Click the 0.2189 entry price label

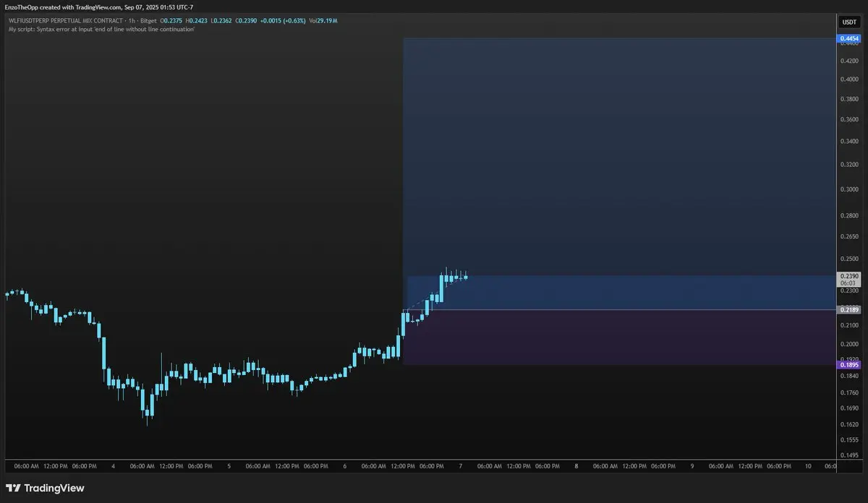coord(849,310)
